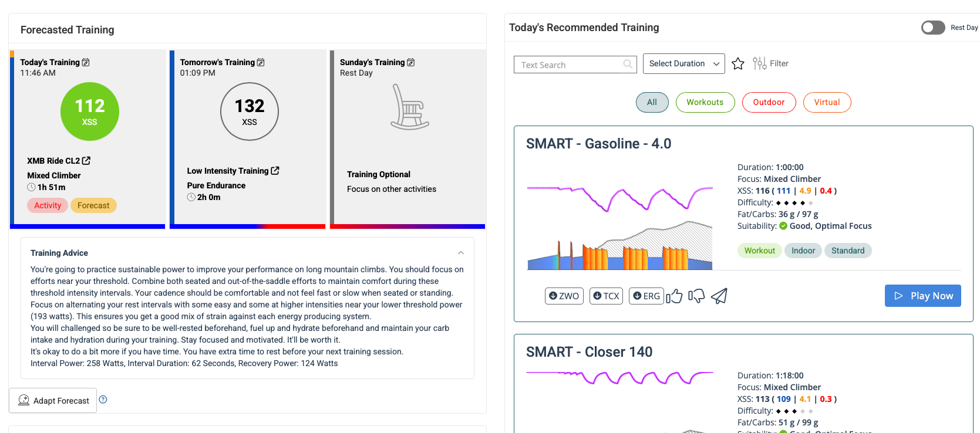Switch to the All filter tab
Screen dimensions: 980x433
coord(652,102)
